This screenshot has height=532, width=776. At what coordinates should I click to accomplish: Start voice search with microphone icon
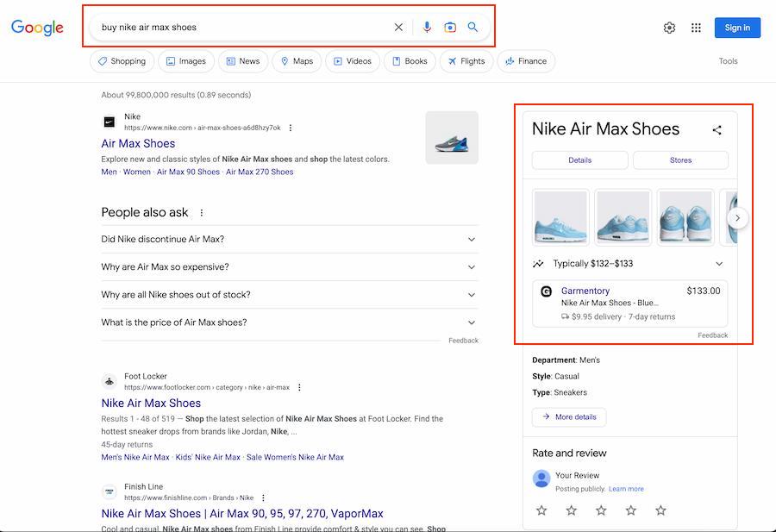(427, 28)
